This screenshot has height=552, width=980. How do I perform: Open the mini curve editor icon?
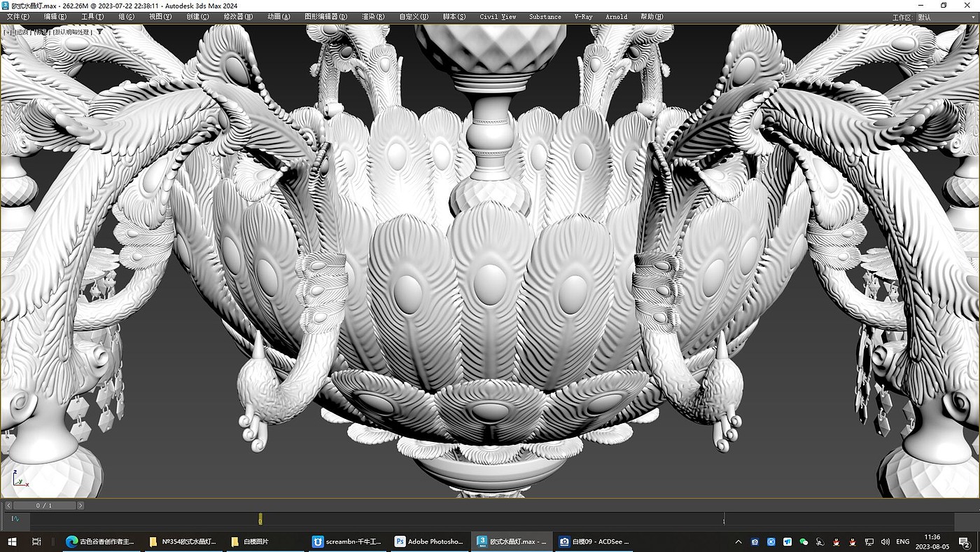tap(15, 519)
